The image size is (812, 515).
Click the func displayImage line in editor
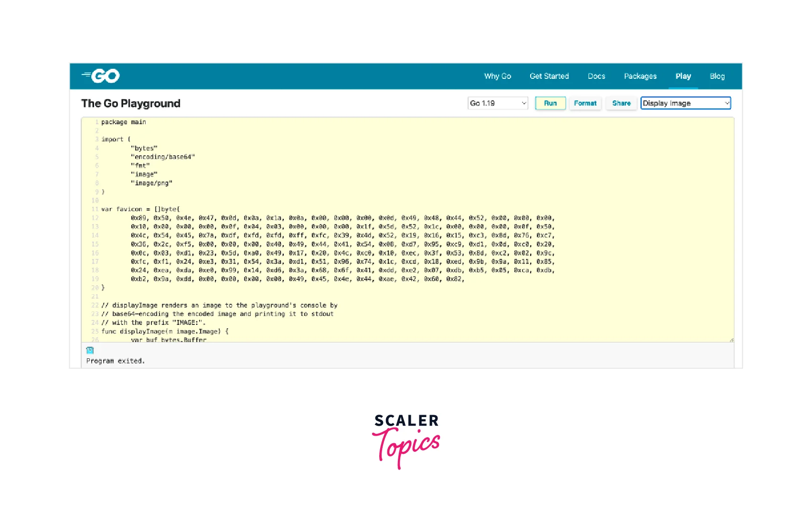pos(165,332)
